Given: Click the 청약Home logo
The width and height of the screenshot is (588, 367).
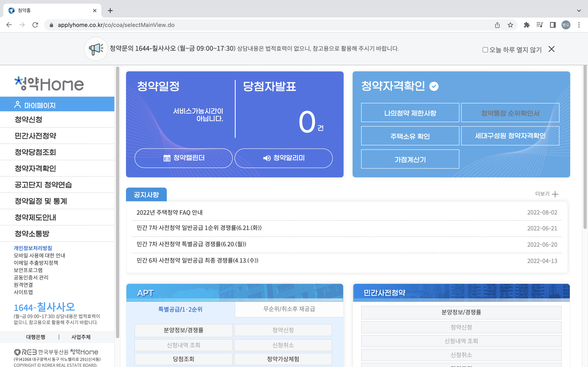Looking at the screenshot, I should [x=49, y=84].
